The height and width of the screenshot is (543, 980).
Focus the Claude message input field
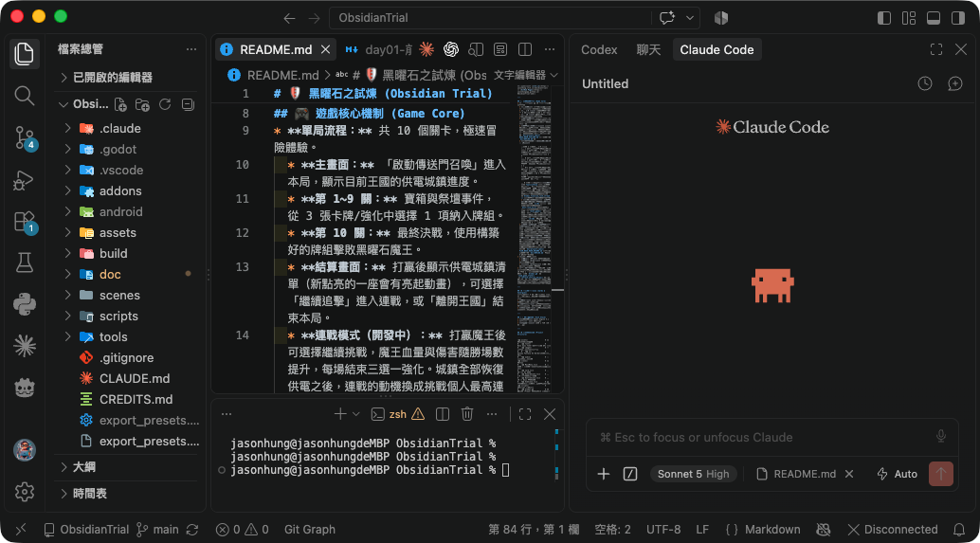[763, 437]
